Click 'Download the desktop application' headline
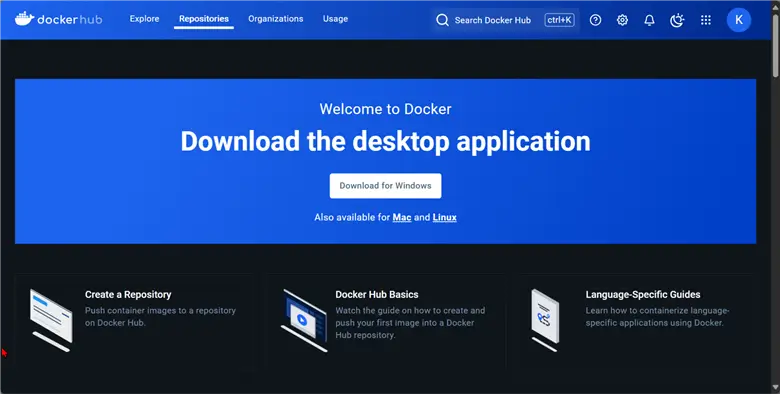The image size is (780, 394). (386, 141)
